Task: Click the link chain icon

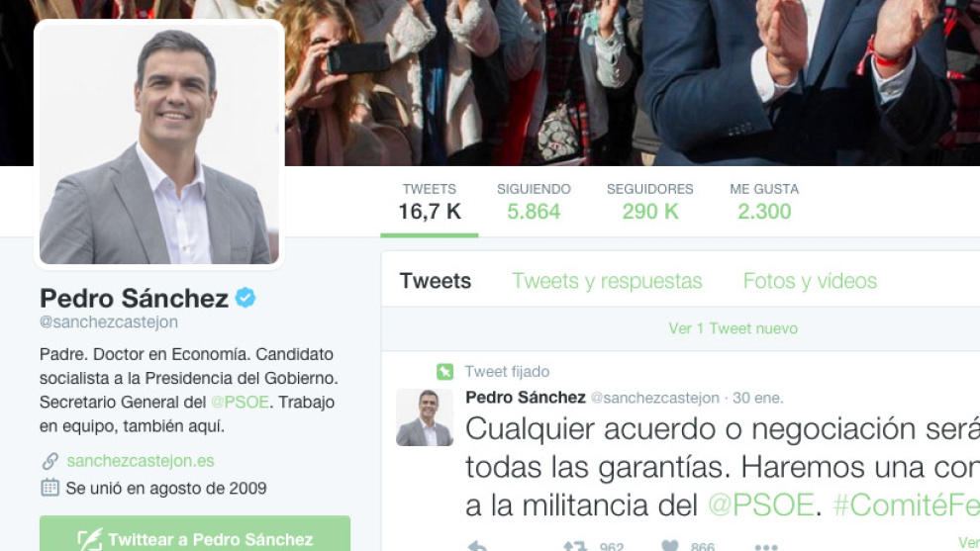Action: [50, 461]
